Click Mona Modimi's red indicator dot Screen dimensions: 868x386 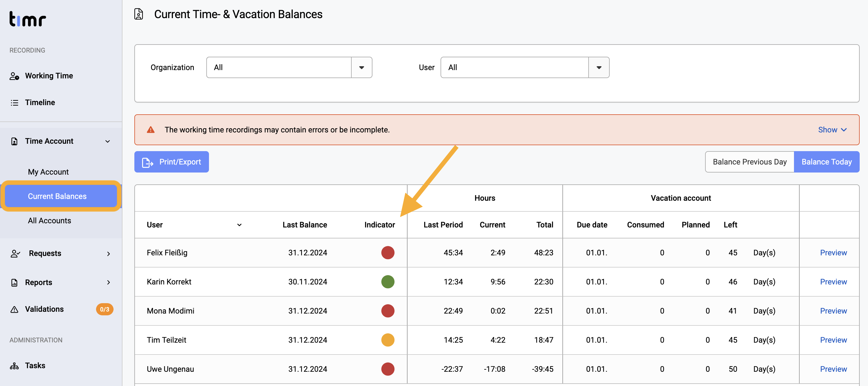pyautogui.click(x=388, y=311)
